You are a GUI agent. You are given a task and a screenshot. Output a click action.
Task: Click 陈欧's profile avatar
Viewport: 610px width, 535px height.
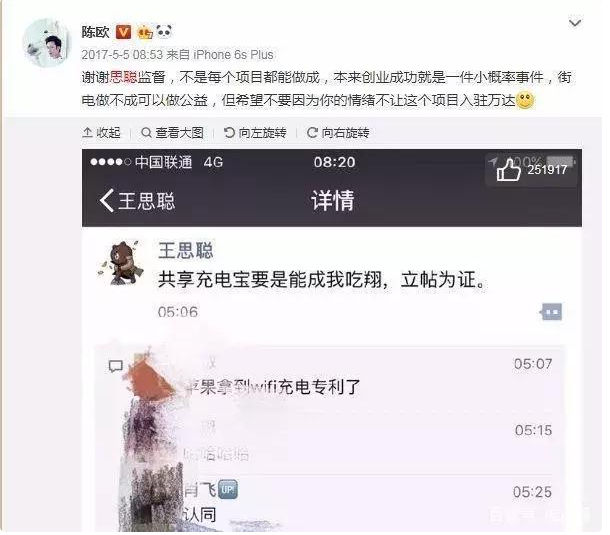[47, 43]
